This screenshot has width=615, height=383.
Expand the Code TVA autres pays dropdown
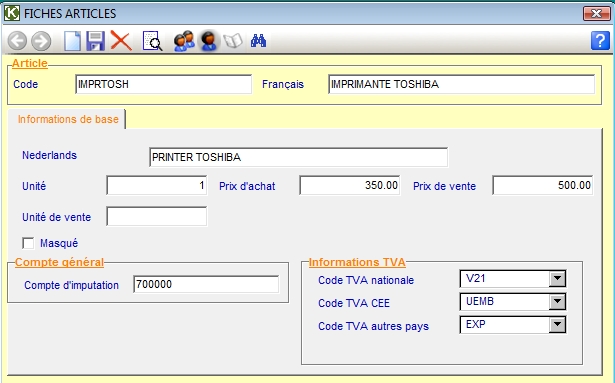point(557,325)
